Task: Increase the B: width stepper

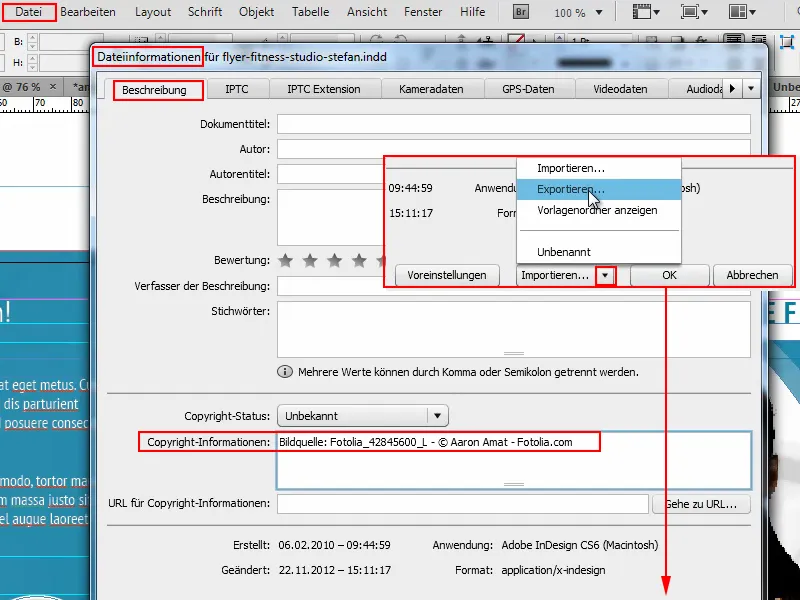Action: point(32,37)
